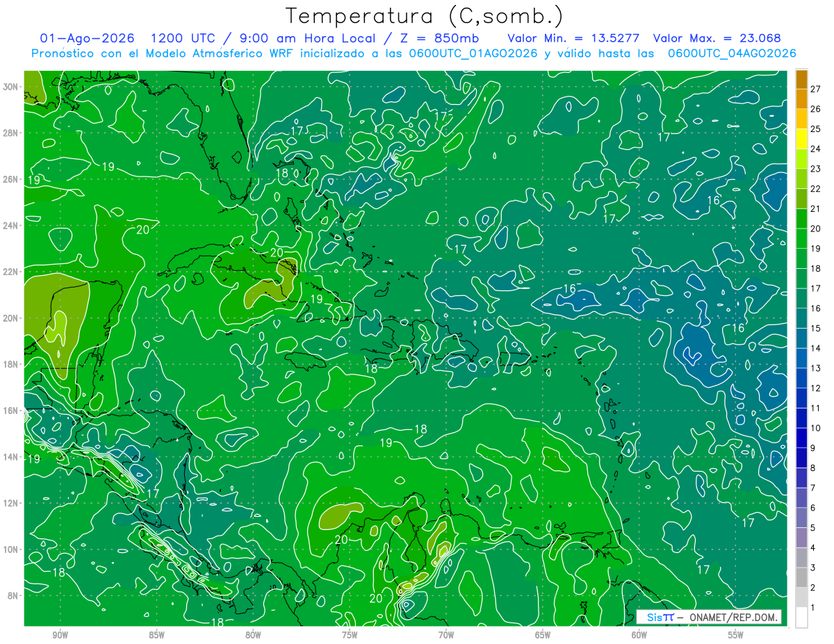The width and height of the screenshot is (834, 644).
Task: Click the "70W" longitude axis label
Action: [x=446, y=635]
